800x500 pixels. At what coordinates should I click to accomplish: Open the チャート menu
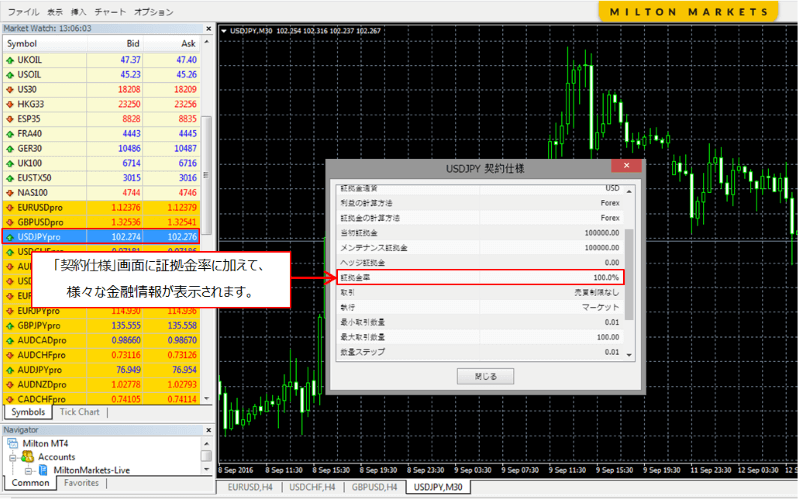click(110, 11)
